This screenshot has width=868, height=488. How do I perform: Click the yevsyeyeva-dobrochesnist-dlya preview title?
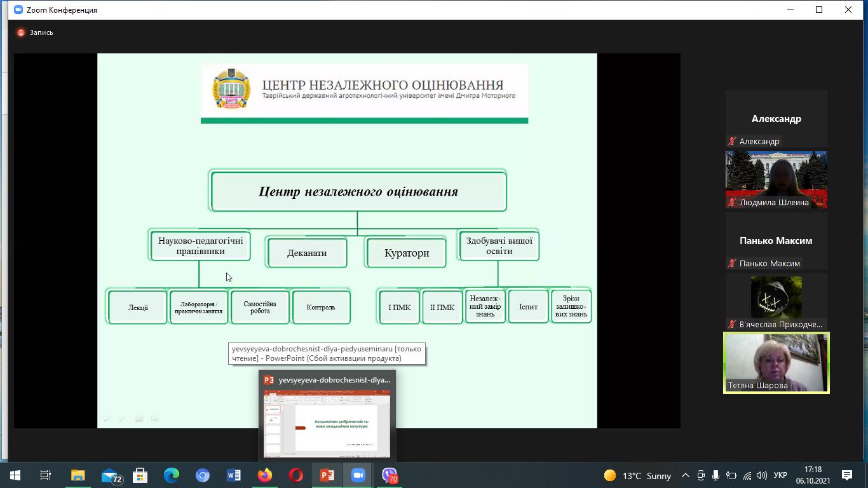(334, 380)
